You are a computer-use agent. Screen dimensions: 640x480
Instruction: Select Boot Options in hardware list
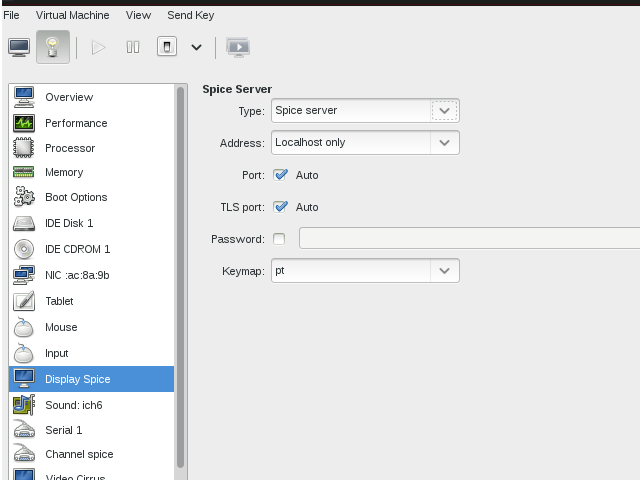click(91, 197)
